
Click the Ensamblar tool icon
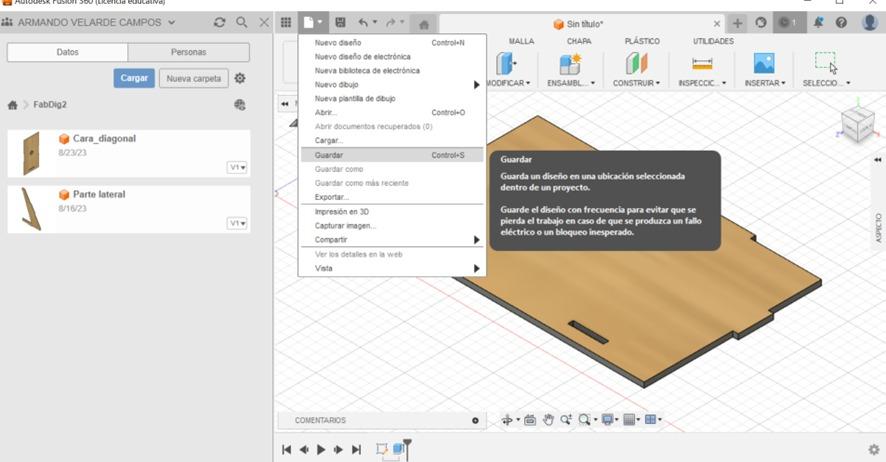pyautogui.click(x=570, y=64)
